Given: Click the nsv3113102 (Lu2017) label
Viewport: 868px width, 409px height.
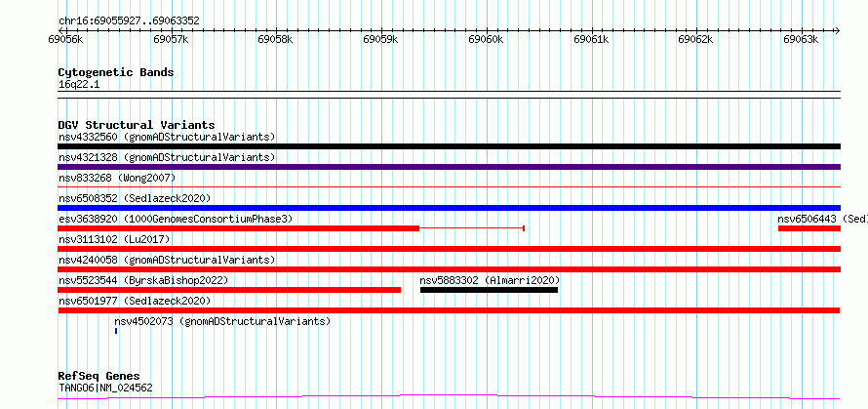Looking at the screenshot, I should (114, 239).
